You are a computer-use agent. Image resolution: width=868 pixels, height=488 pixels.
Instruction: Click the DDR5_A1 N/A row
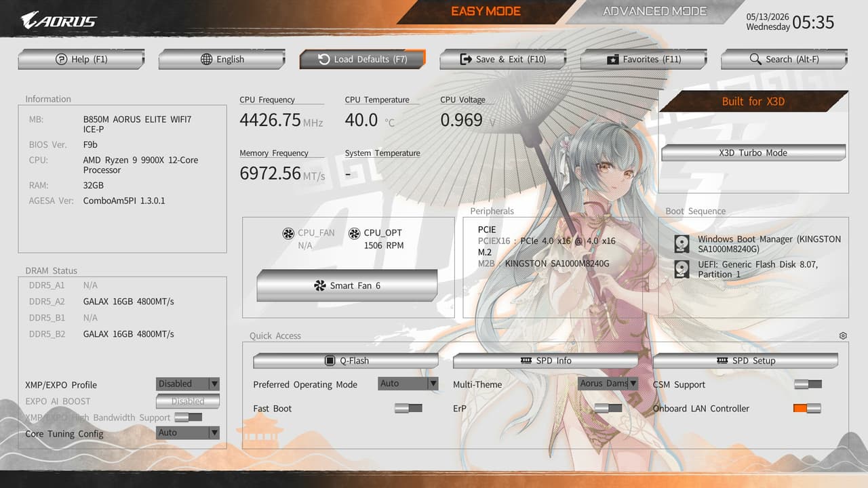[x=63, y=285]
